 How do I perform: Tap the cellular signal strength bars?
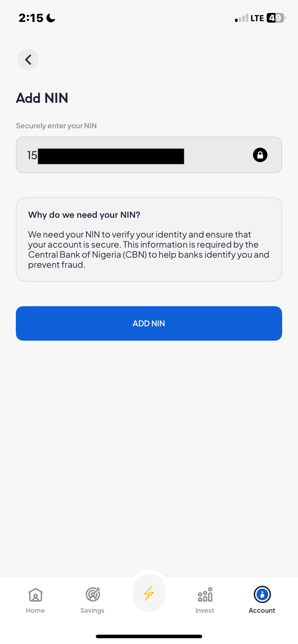(x=241, y=18)
